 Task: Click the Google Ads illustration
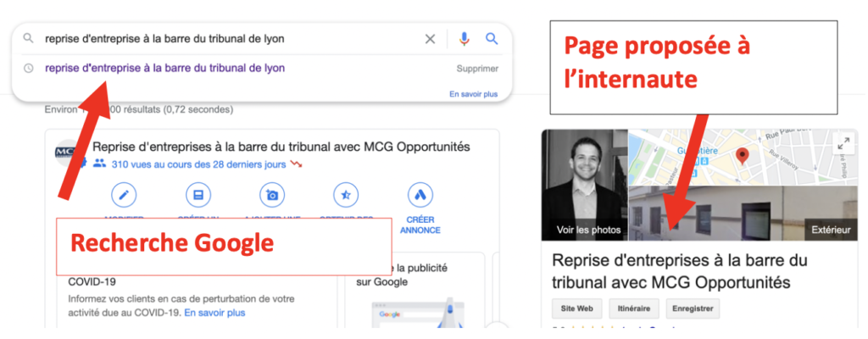pyautogui.click(x=418, y=313)
